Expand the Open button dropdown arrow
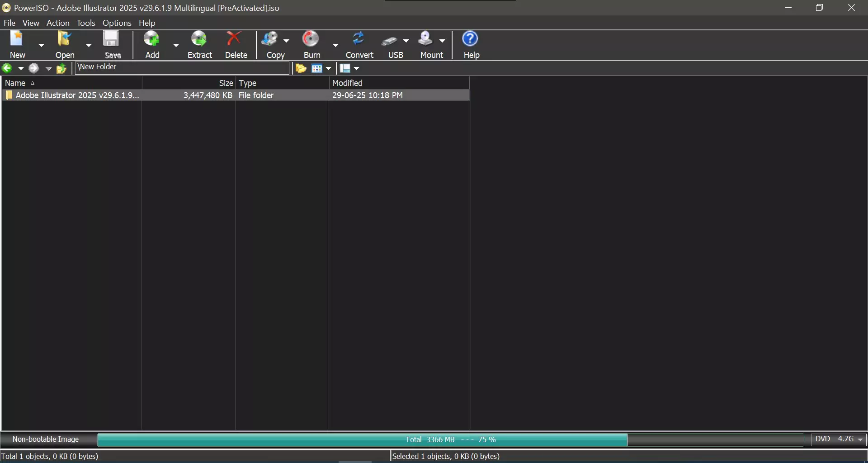 click(89, 45)
